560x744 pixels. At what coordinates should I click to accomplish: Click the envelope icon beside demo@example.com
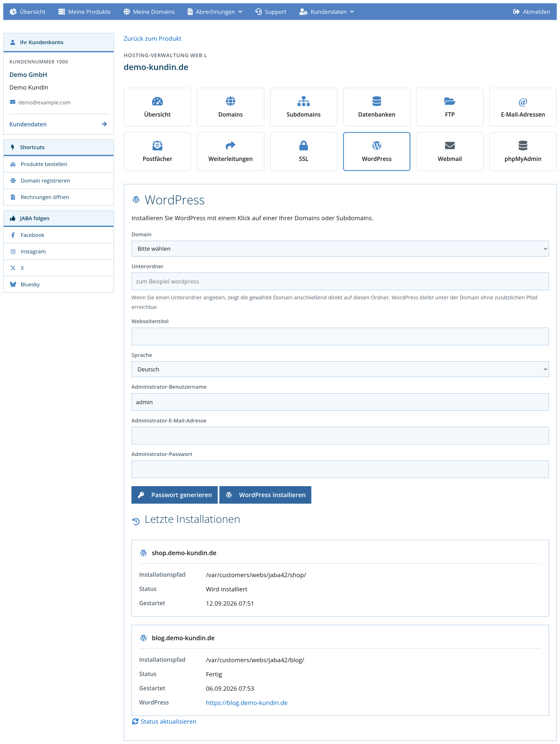(x=13, y=102)
